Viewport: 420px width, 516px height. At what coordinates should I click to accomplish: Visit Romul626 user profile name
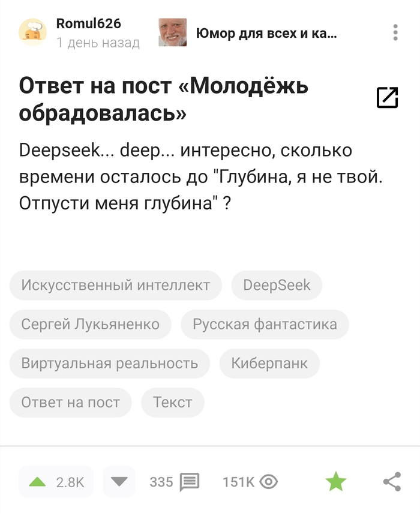pos(89,23)
